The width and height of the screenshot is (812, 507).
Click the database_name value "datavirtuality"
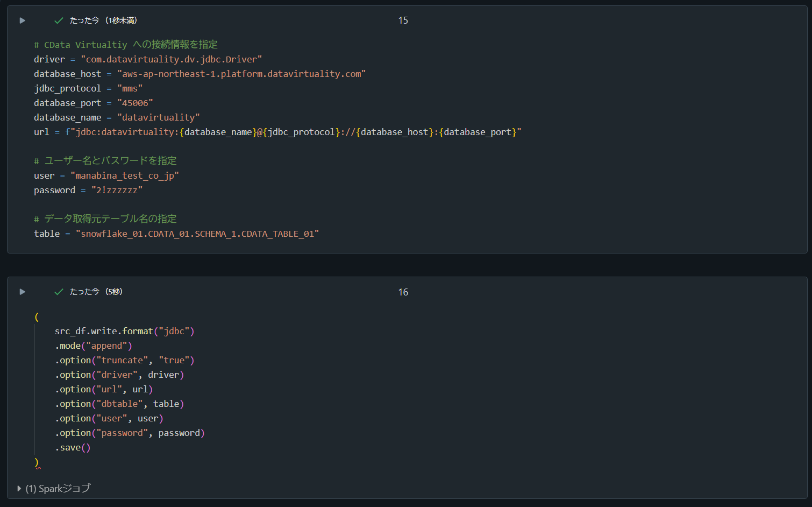[x=159, y=117]
